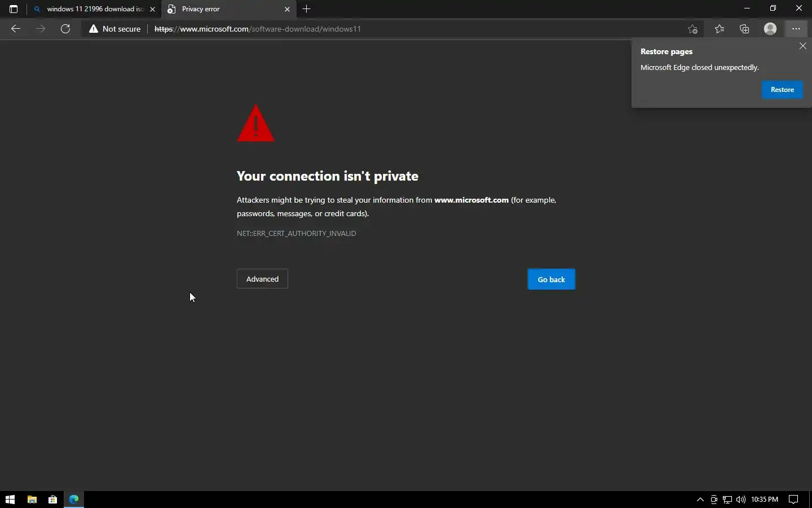Click the Restore button
This screenshot has height=508, width=812.
point(782,90)
